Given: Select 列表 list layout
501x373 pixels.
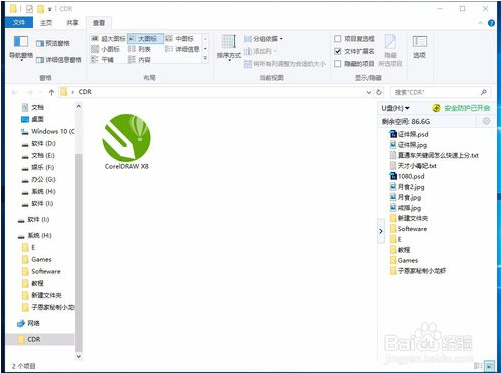Looking at the screenshot, I should coord(140,49).
